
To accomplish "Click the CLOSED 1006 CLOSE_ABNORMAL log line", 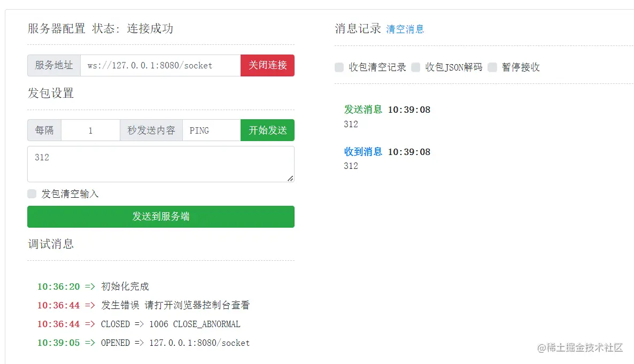I will click(x=171, y=324).
